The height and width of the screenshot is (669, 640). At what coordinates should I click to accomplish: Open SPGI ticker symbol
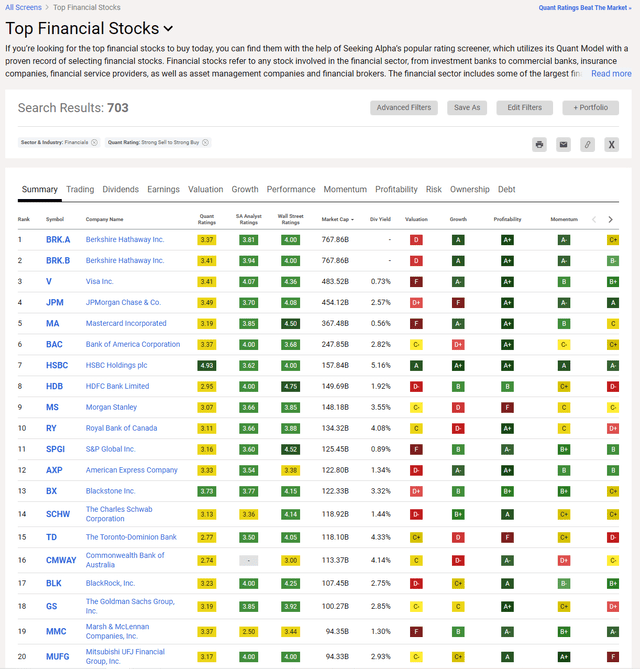(55, 449)
